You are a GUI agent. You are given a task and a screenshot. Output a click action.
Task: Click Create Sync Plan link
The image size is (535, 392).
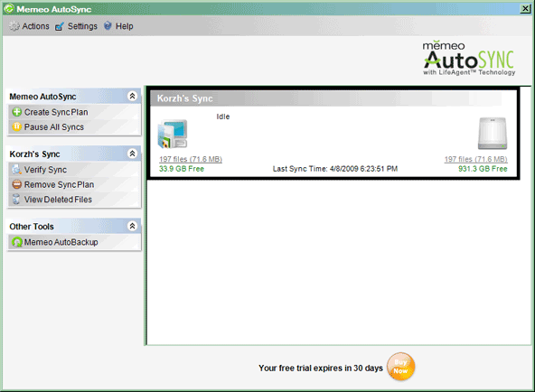coord(56,112)
